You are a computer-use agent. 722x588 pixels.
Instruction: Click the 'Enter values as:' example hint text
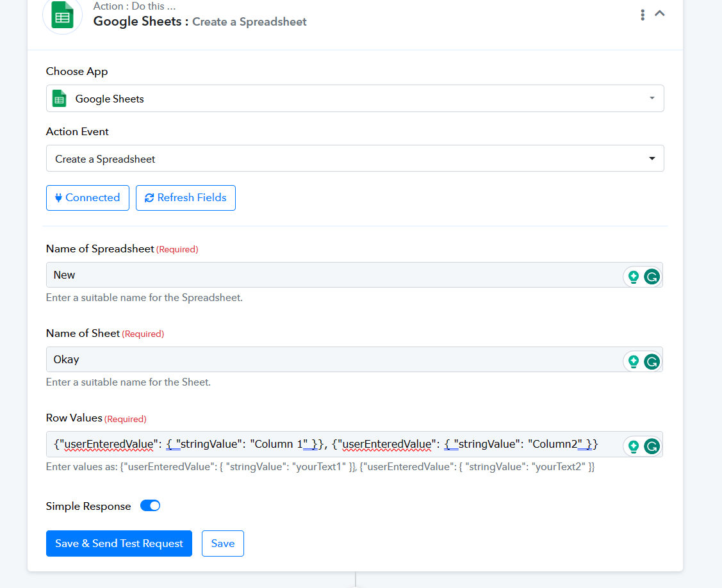coord(320,467)
